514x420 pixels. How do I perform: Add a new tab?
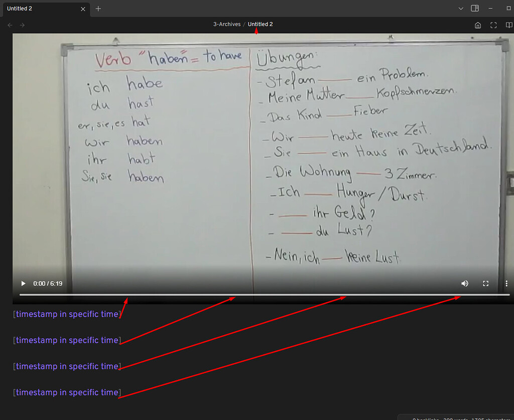point(98,9)
